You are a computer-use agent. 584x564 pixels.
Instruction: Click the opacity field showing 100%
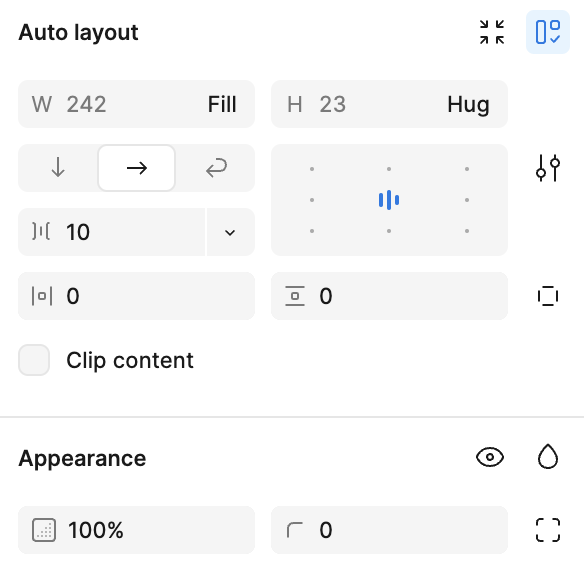[136, 530]
